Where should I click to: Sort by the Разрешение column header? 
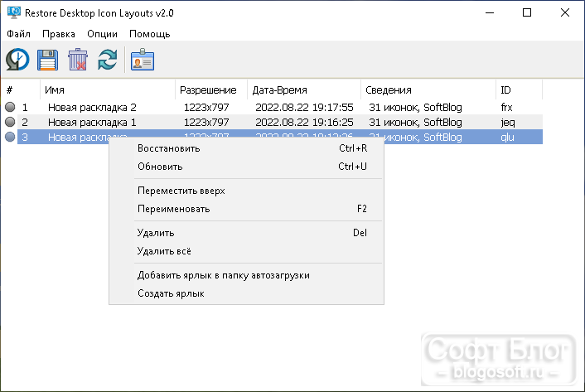[211, 90]
